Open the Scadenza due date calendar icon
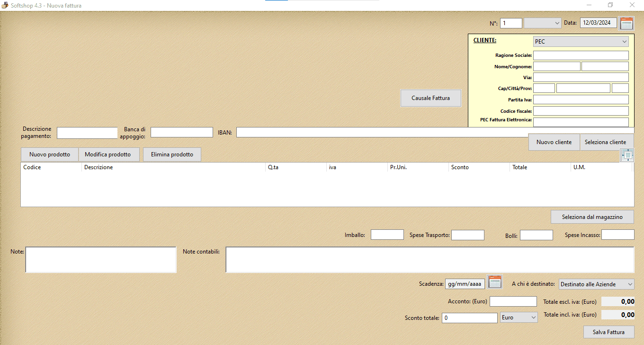Screen dimensions: 644x345 coord(494,282)
